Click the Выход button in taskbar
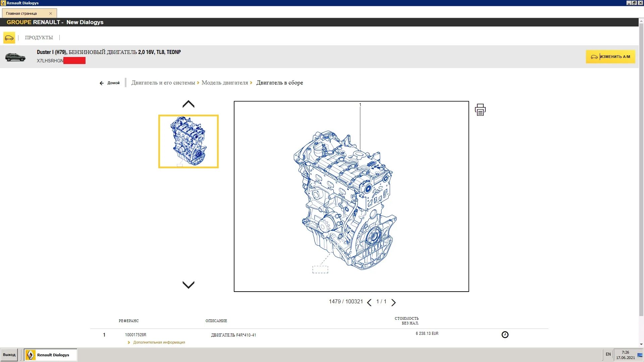Screen dimensions: 644x362 pos(9,355)
